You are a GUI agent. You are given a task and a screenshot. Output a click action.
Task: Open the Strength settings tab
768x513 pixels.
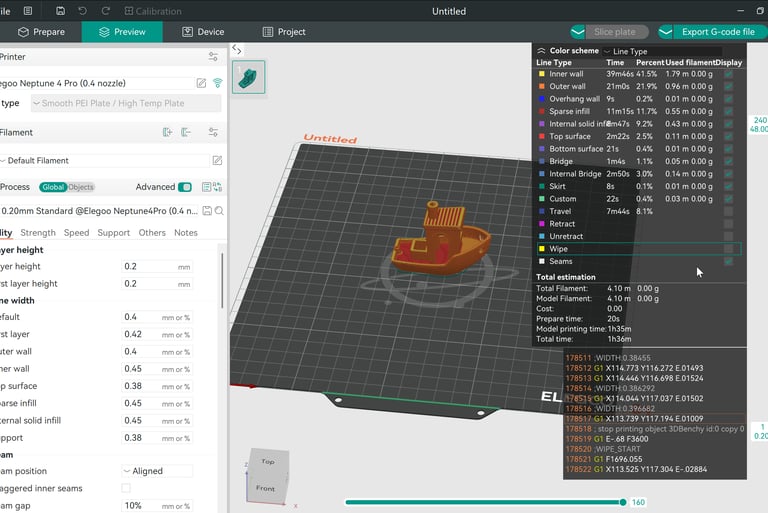tap(38, 233)
